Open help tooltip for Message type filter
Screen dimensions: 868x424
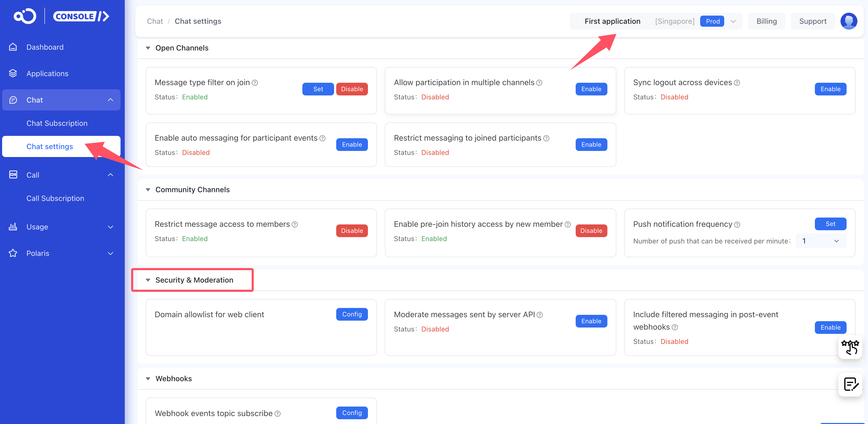[255, 82]
